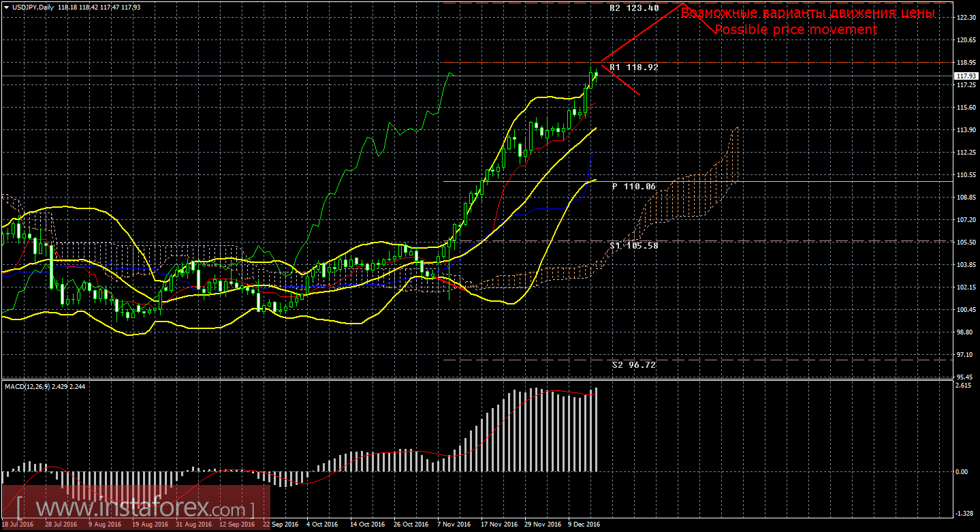Click the 122.30 price axis label
This screenshot has height=532, width=980.
point(966,17)
